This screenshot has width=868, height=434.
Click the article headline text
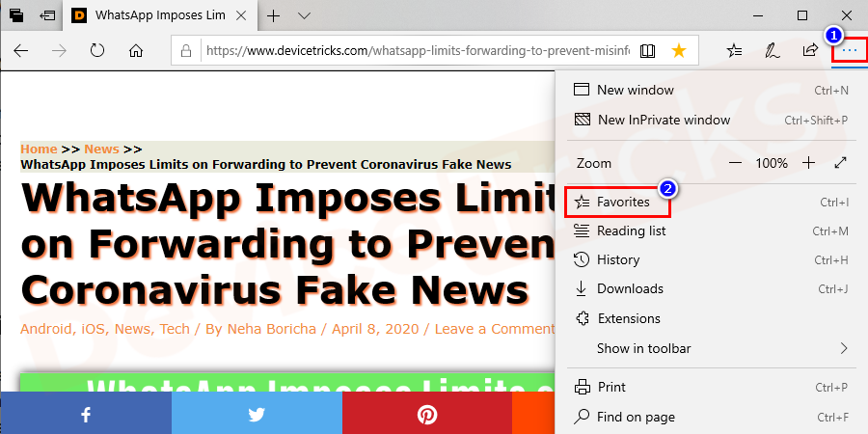pos(287,244)
